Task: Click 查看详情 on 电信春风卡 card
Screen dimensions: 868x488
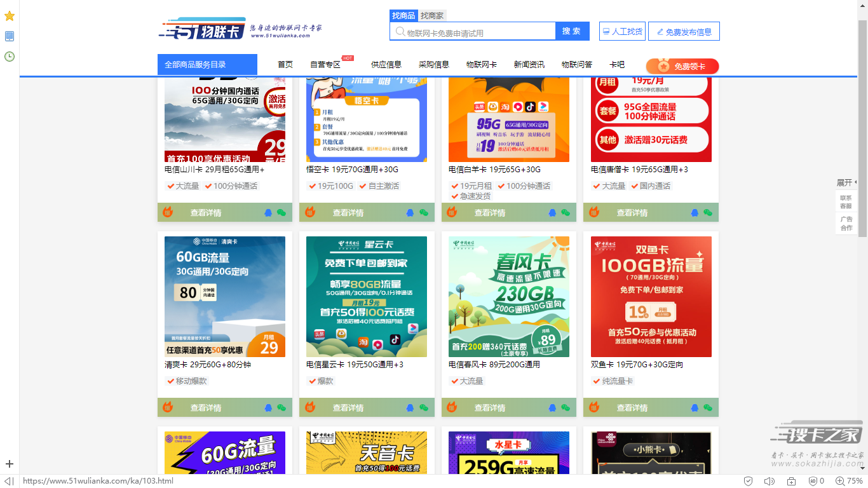Action: (490, 408)
